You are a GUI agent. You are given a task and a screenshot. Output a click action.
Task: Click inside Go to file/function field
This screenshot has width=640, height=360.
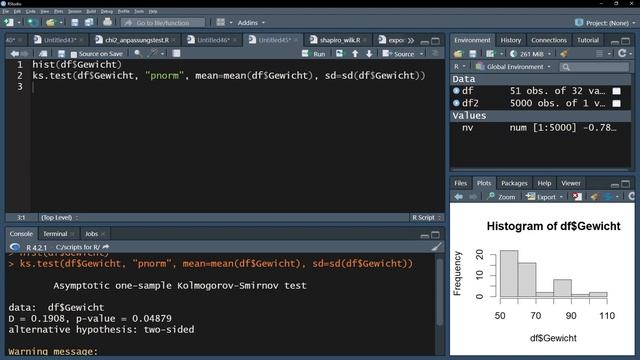[x=162, y=23]
